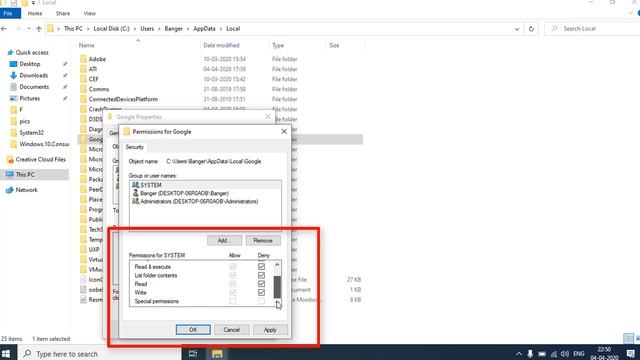Click the search magnifier in Search Local
This screenshot has width=640, height=360.
click(x=554, y=29)
